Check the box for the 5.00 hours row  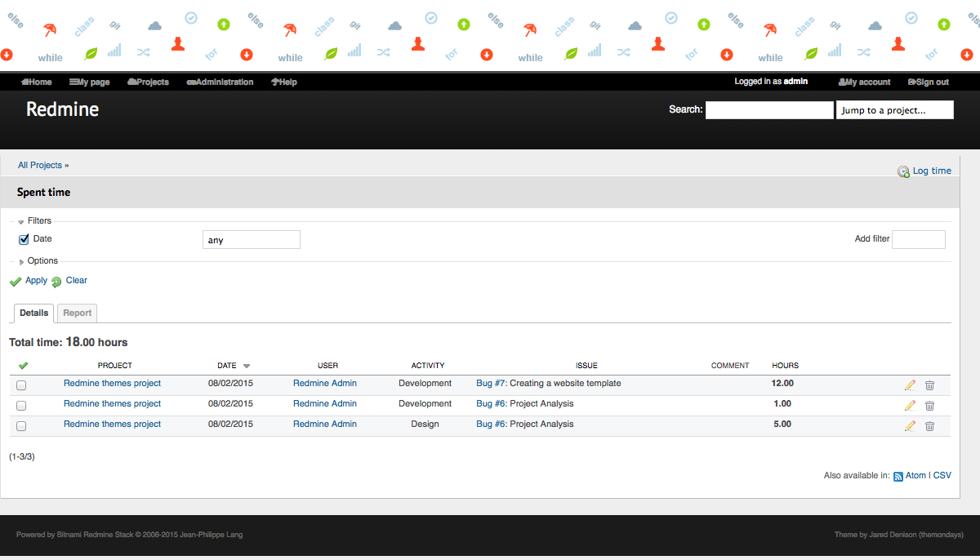coord(21,426)
